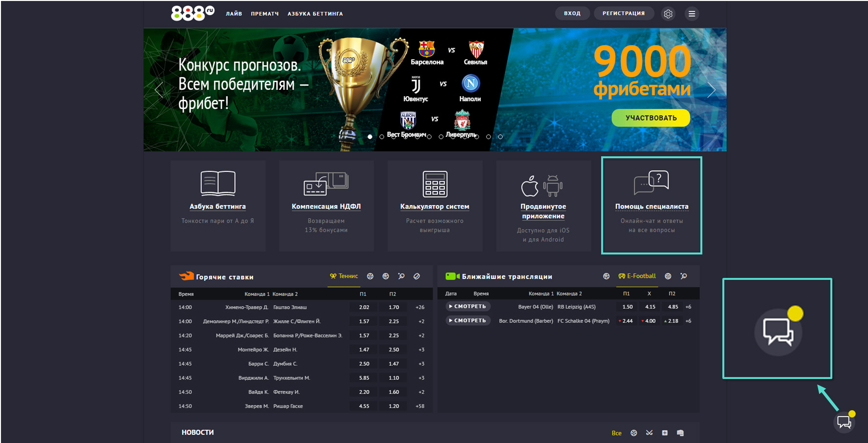Select the second banner pagination dot

pyautogui.click(x=382, y=137)
